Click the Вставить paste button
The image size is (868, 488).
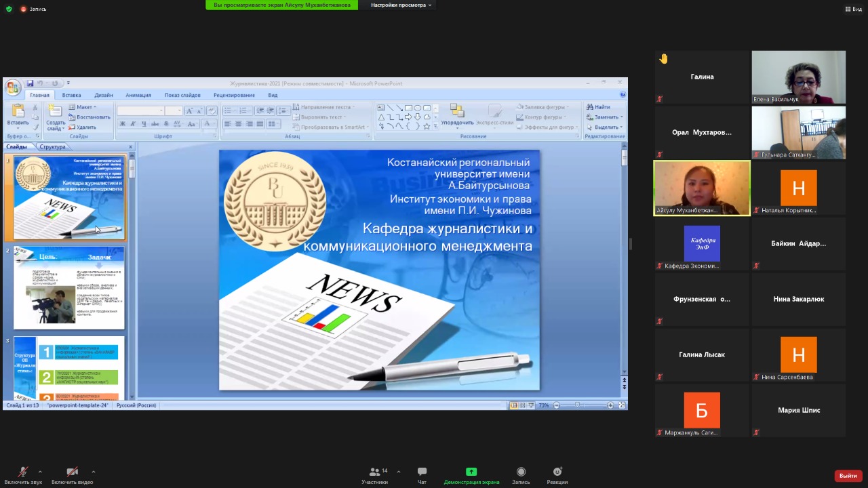coord(18,115)
